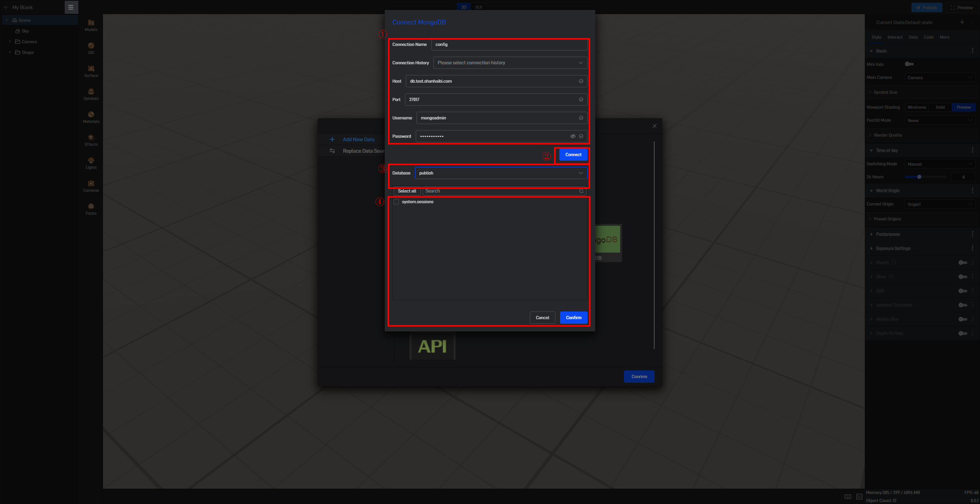Clear the Username field with its icon
This screenshot has width=980, height=504.
tap(581, 118)
